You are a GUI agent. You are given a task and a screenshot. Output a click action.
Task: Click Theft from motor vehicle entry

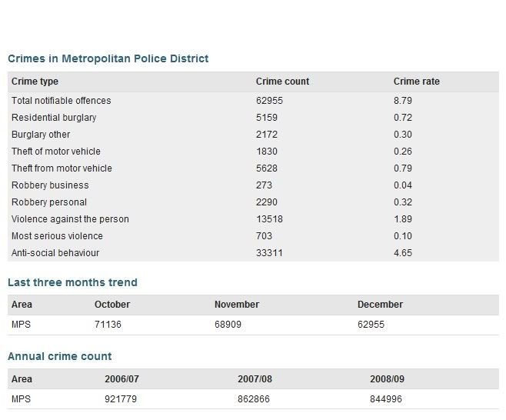tap(62, 168)
